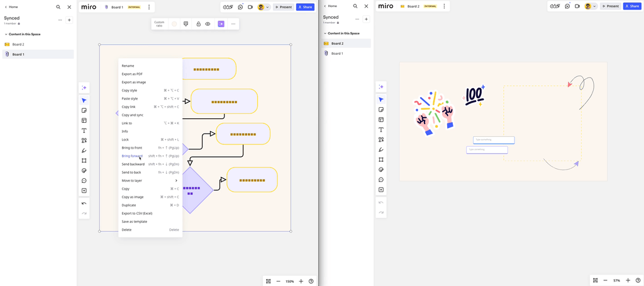This screenshot has width=644, height=286.
Task: Click the video call icon in Board 1 header
Action: pos(250,7)
